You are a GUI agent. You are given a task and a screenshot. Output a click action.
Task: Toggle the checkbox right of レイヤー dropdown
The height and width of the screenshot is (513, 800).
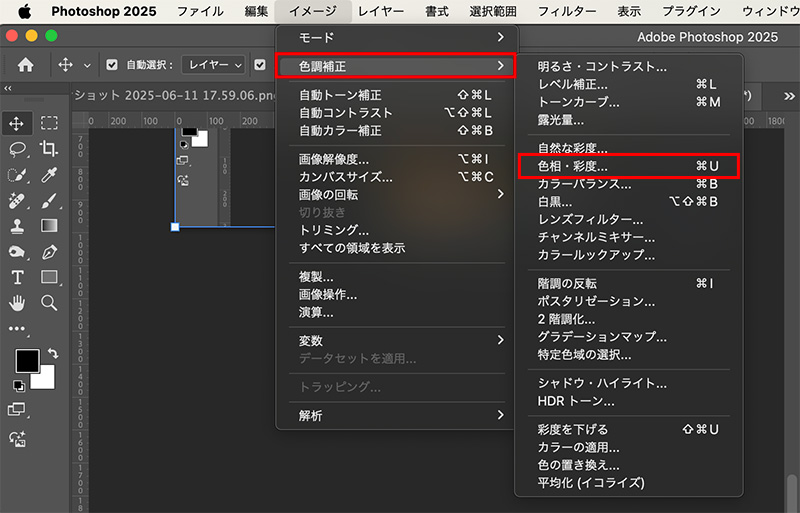(x=260, y=65)
